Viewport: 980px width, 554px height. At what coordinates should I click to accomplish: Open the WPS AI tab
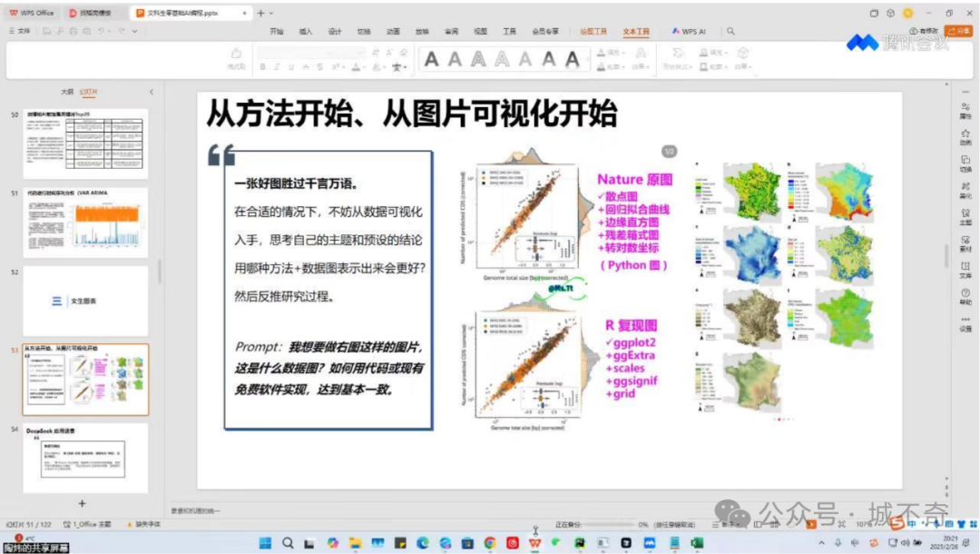(x=689, y=31)
